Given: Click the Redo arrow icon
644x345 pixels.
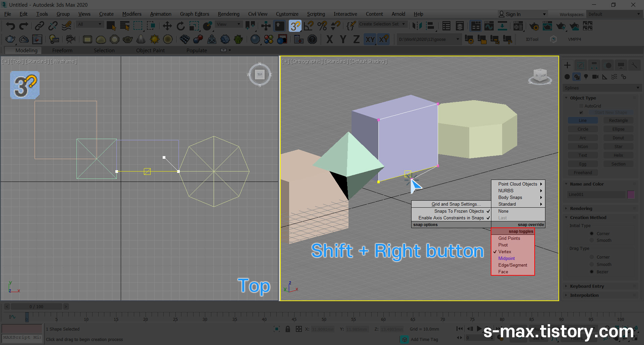Looking at the screenshot, I should [23, 26].
